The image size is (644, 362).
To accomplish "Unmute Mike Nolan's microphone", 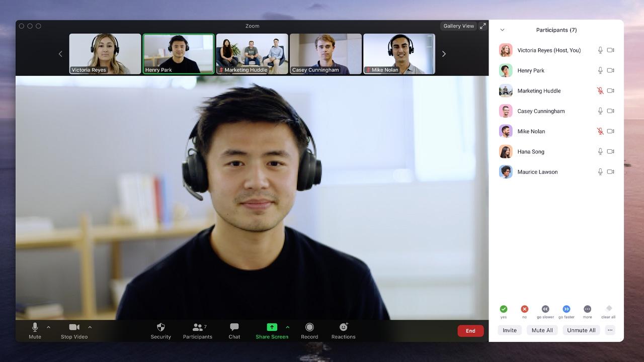I will (600, 131).
